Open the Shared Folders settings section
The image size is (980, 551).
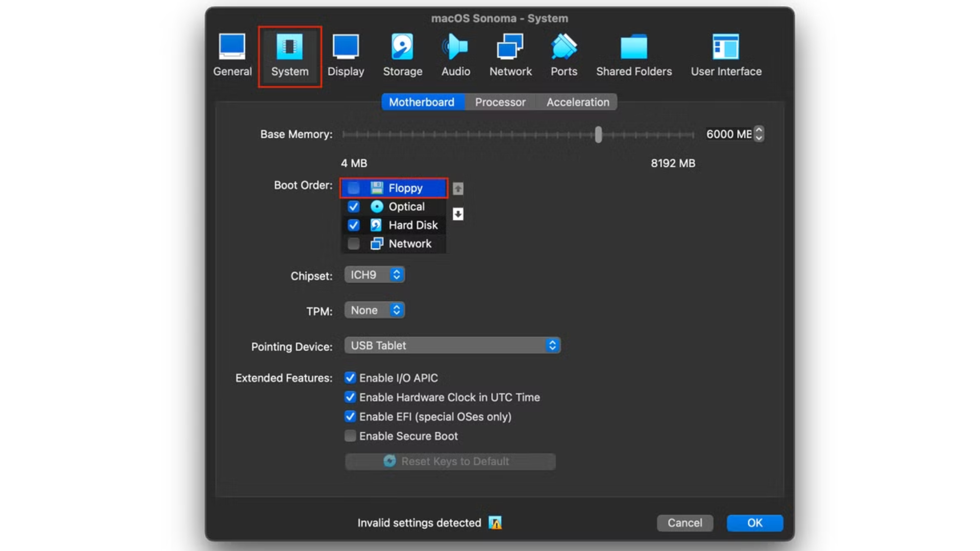(634, 55)
